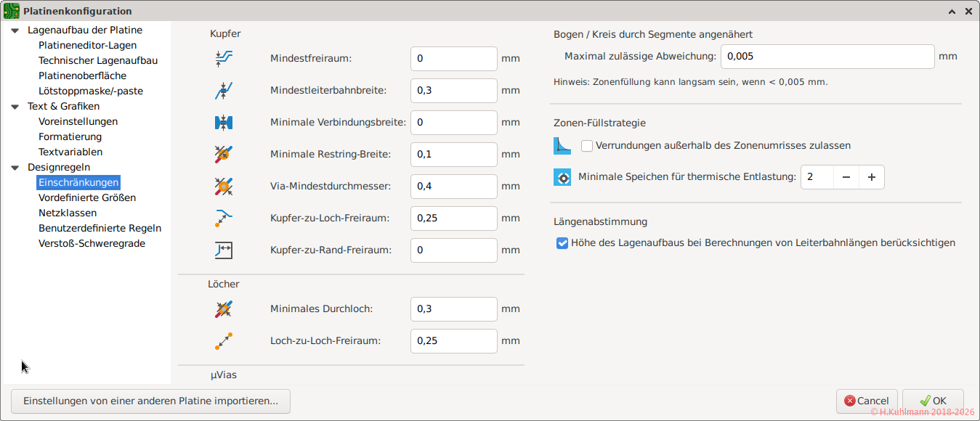This screenshot has height=421, width=980.
Task: Collapse the Lagenaufbau der Platine tree node
Action: pyautogui.click(x=15, y=30)
